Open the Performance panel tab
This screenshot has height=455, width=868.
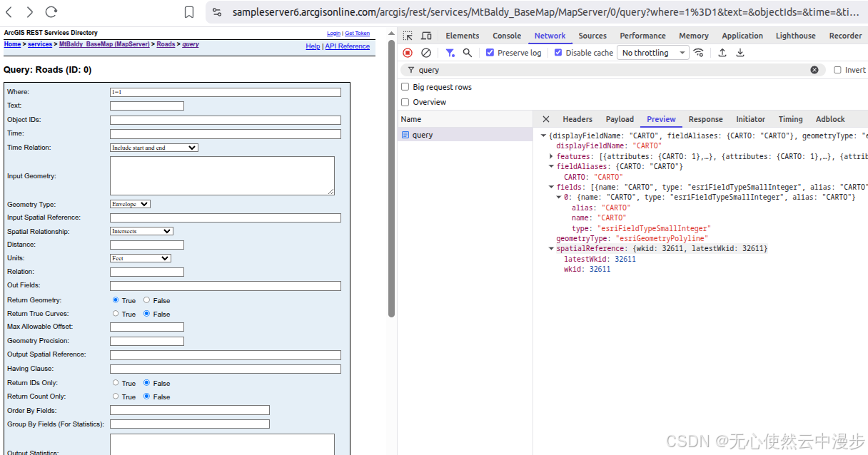tap(642, 36)
